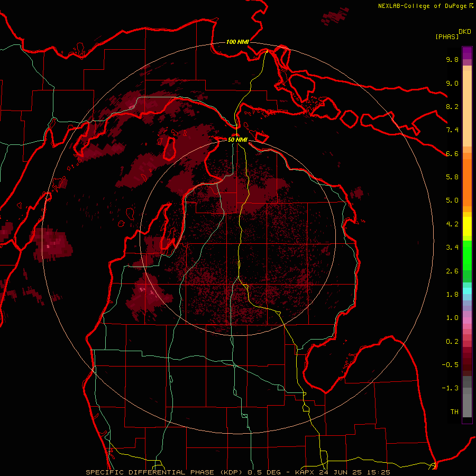Click the NEXLAB-College of DuPage credit text
476x476 pixels.
pos(423,6)
